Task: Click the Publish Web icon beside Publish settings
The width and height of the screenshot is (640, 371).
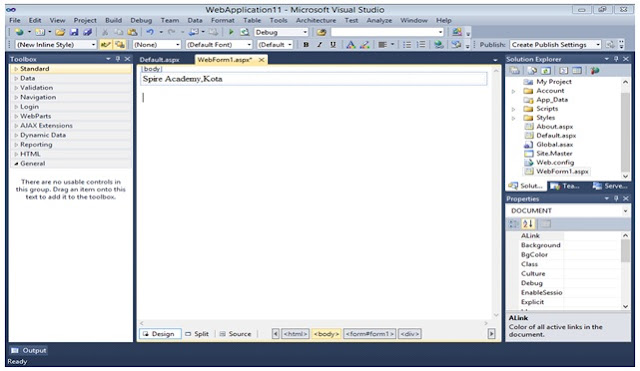Action: click(x=610, y=44)
